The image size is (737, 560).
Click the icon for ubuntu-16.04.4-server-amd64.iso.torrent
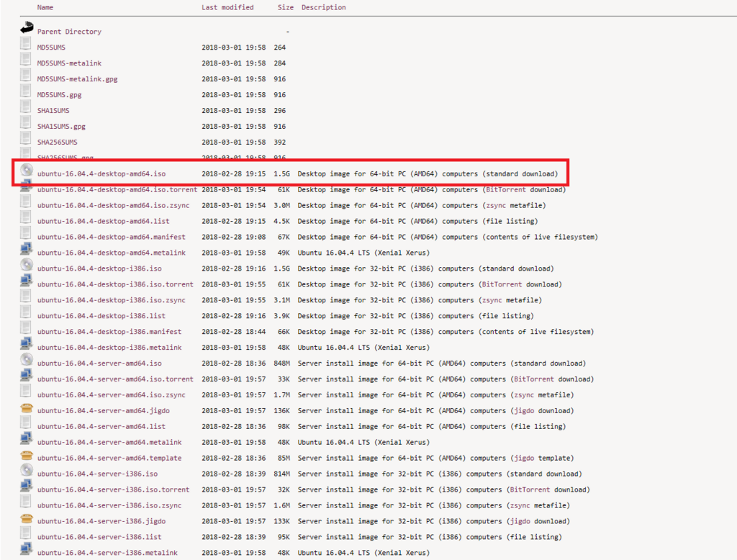[27, 375]
